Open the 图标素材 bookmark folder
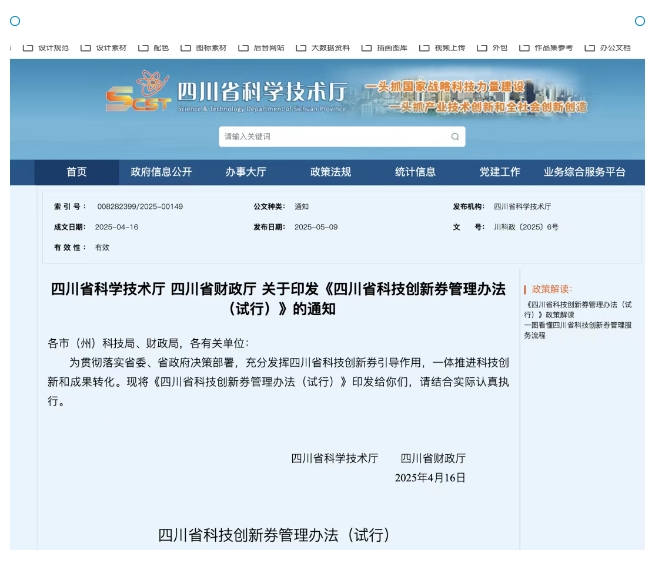 pyautogui.click(x=203, y=48)
